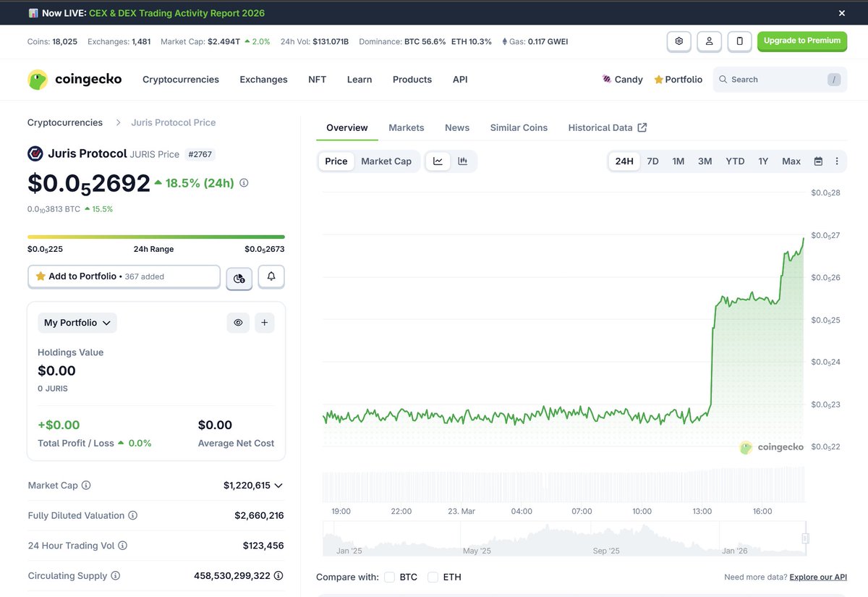
Task: Open the API menu
Action: (460, 80)
